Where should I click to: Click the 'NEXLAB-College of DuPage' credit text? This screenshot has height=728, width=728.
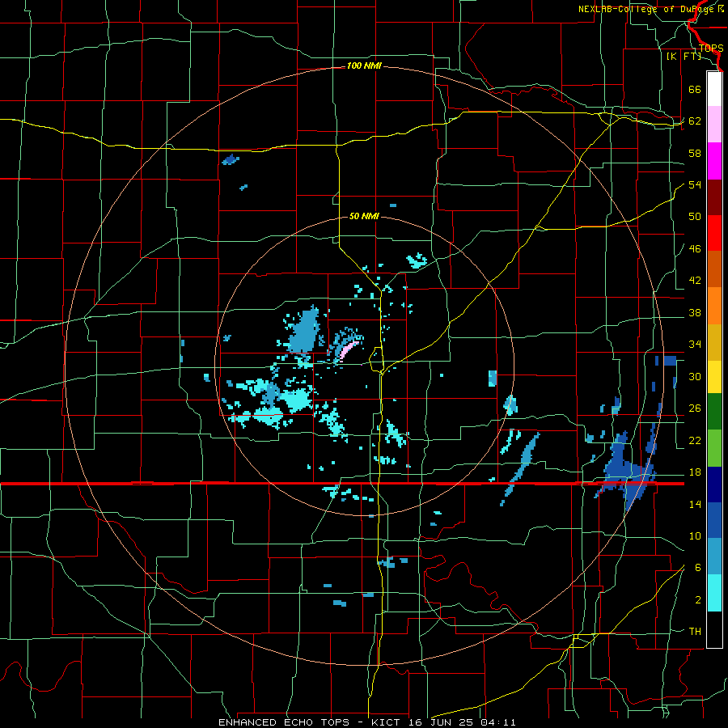coord(647,9)
